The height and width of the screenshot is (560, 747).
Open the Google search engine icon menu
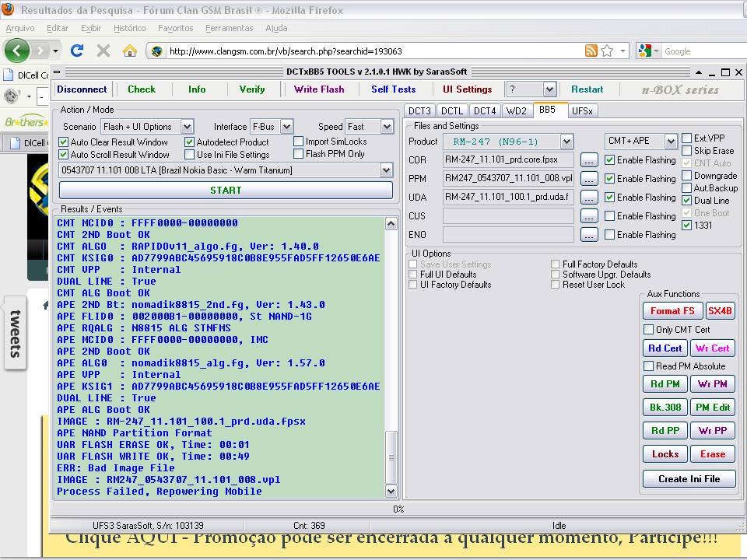point(648,51)
